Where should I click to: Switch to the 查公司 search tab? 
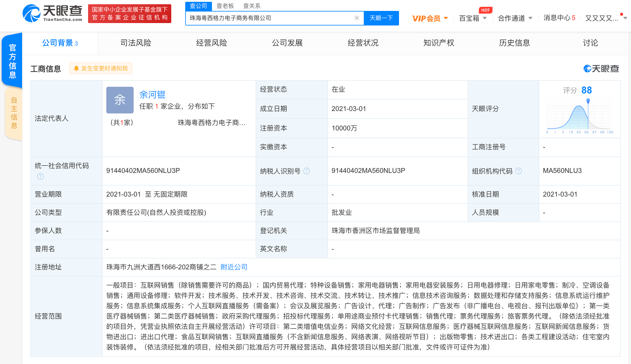[x=198, y=6]
